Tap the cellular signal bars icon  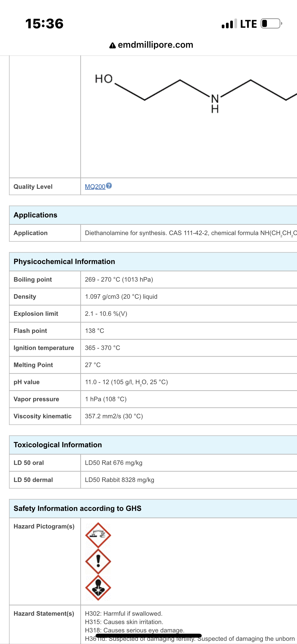pyautogui.click(x=229, y=24)
